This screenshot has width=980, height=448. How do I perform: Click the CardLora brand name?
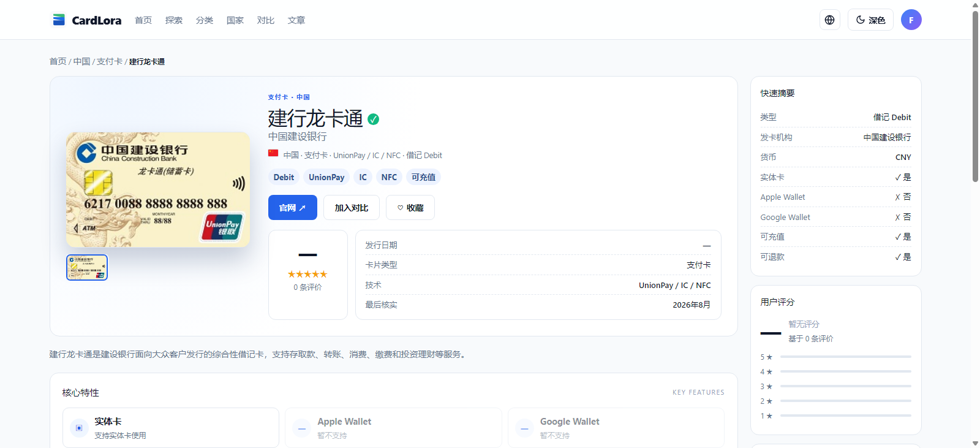97,20
